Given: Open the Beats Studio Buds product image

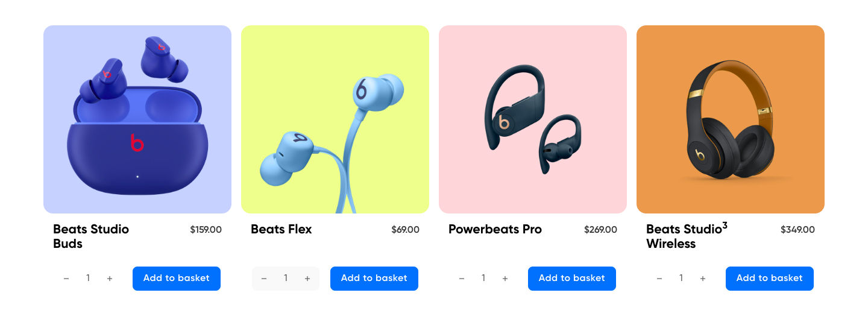Looking at the screenshot, I should coord(137,119).
